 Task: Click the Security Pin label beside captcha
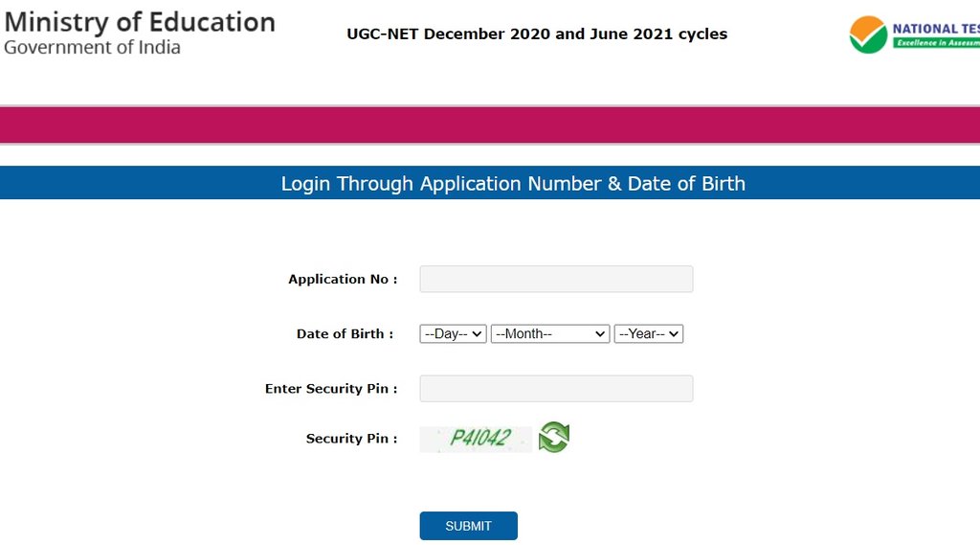point(350,439)
